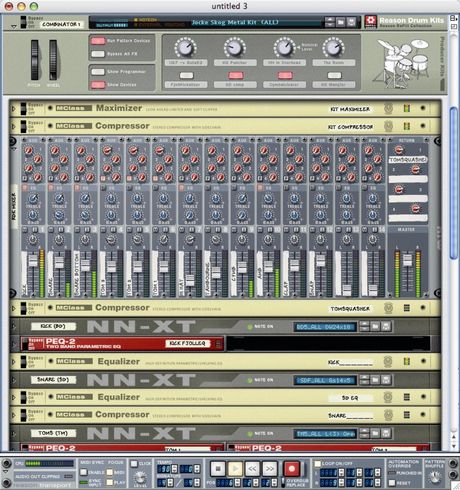This screenshot has height=490, width=460.
Task: Collapse the Combinator device with its fold arrow
Action: click(x=14, y=27)
